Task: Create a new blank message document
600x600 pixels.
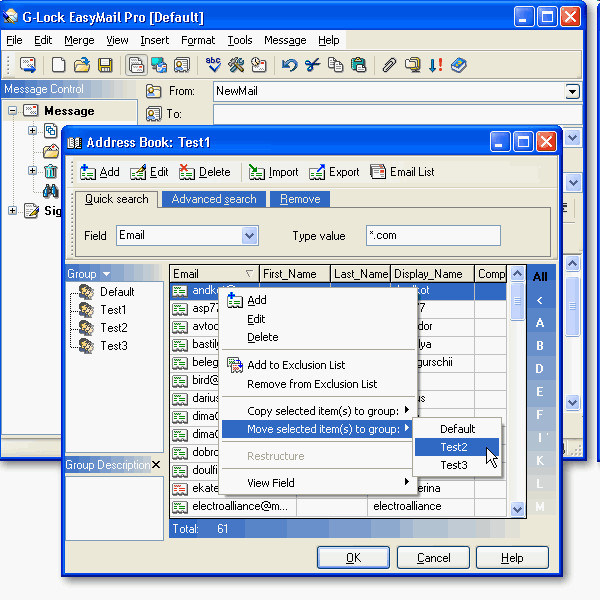Action: point(58,65)
